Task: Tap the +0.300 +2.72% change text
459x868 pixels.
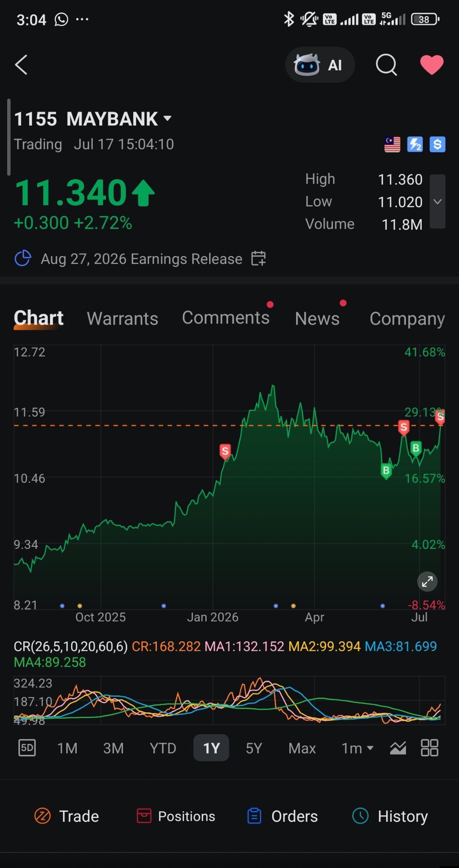Action: [73, 223]
